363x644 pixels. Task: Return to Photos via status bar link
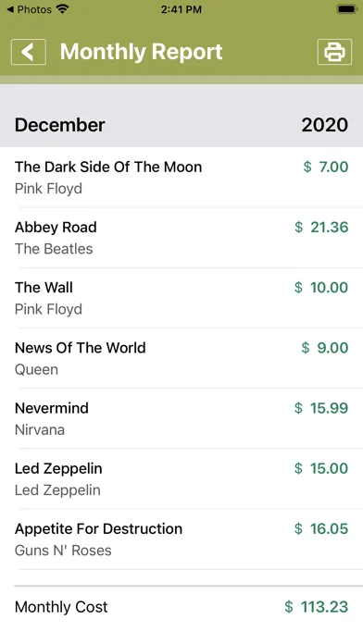click(x=29, y=9)
